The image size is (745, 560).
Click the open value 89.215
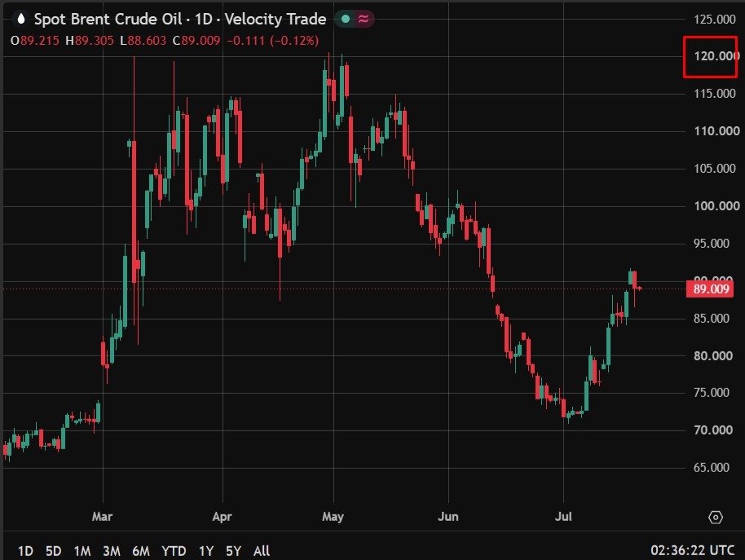(39, 41)
